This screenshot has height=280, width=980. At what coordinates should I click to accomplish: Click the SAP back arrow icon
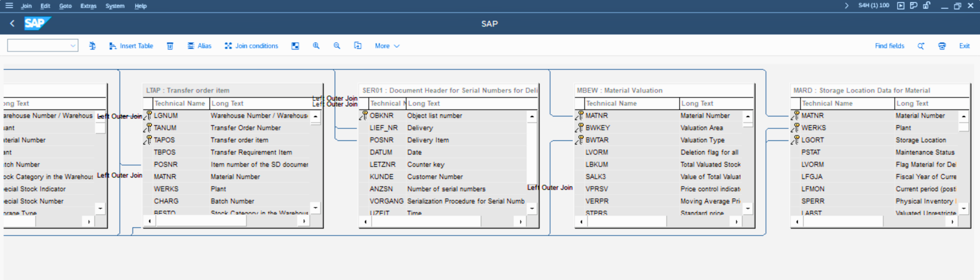point(12,24)
